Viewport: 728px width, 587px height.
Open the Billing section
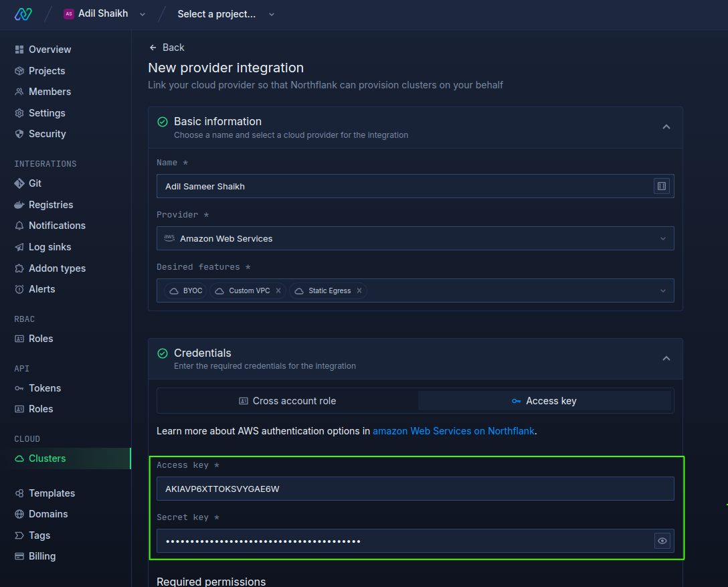tap(42, 556)
